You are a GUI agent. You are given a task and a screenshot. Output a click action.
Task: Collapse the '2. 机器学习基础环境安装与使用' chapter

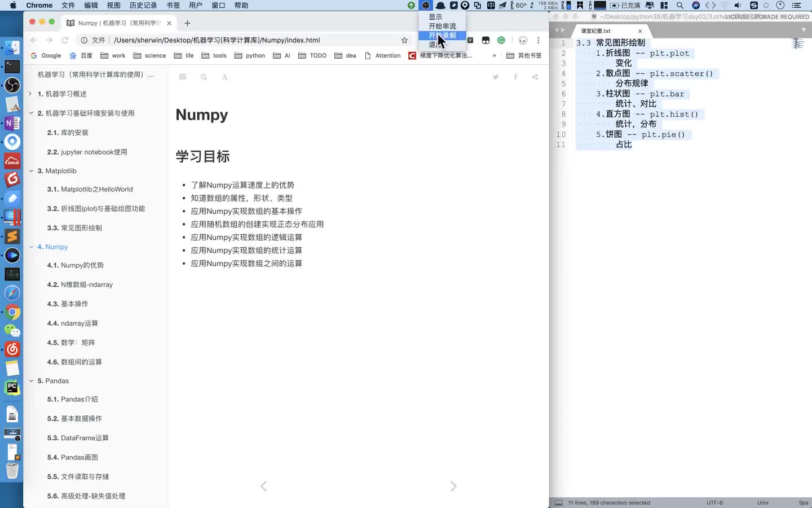(30, 113)
